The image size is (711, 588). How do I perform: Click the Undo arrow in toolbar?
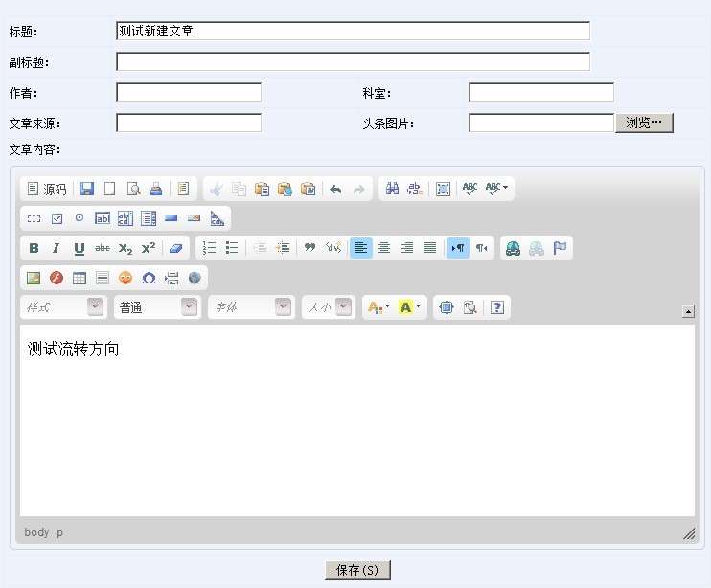coord(335,190)
